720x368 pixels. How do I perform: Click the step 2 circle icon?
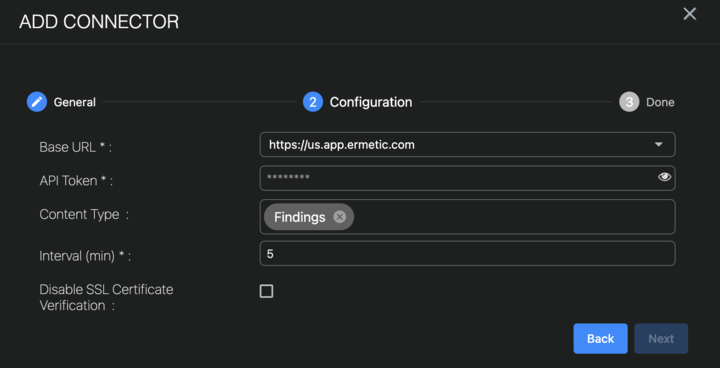(x=313, y=102)
